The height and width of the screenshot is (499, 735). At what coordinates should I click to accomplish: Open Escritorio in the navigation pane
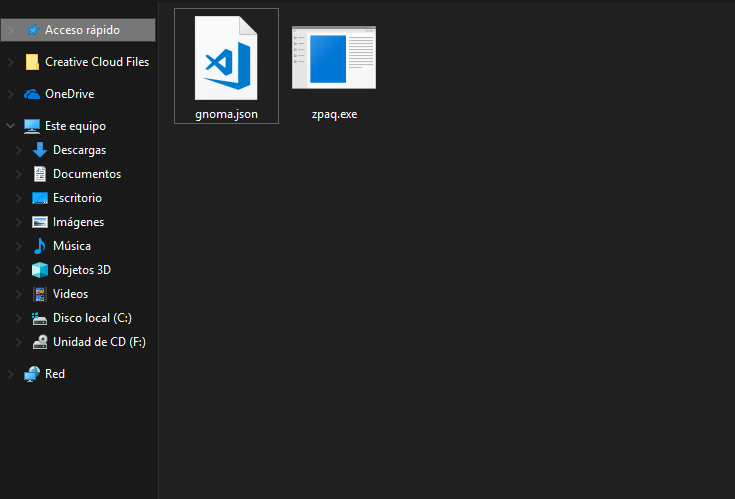pyautogui.click(x=77, y=198)
